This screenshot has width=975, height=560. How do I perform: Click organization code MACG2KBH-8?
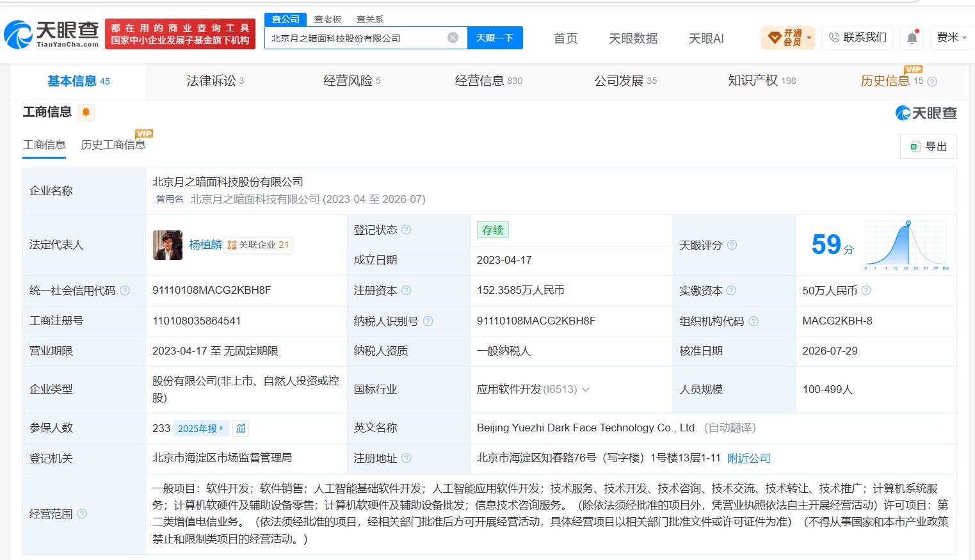point(837,321)
